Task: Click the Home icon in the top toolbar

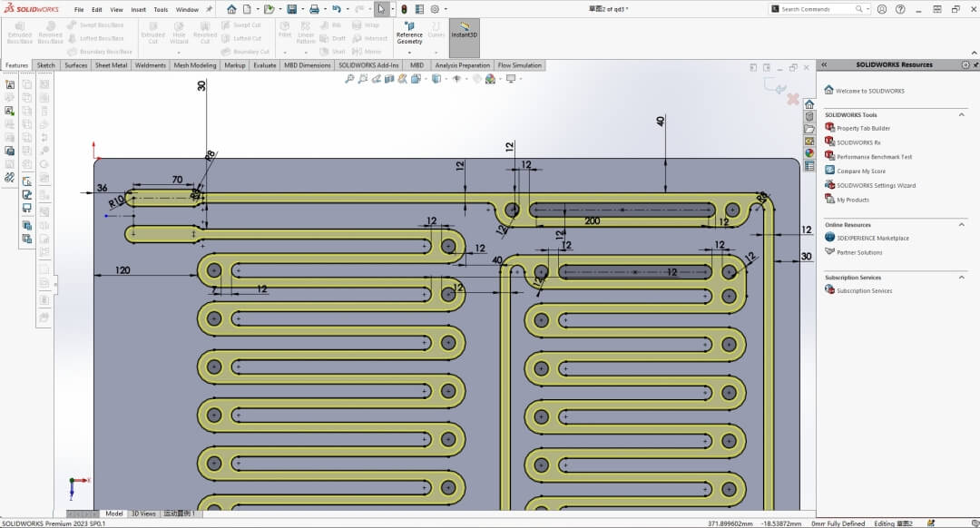Action: click(x=232, y=9)
